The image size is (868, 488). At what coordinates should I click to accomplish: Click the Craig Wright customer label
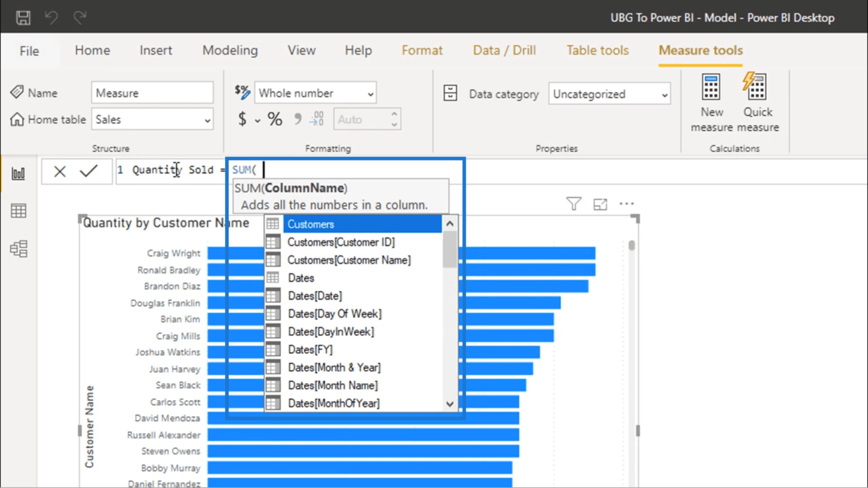click(x=174, y=253)
